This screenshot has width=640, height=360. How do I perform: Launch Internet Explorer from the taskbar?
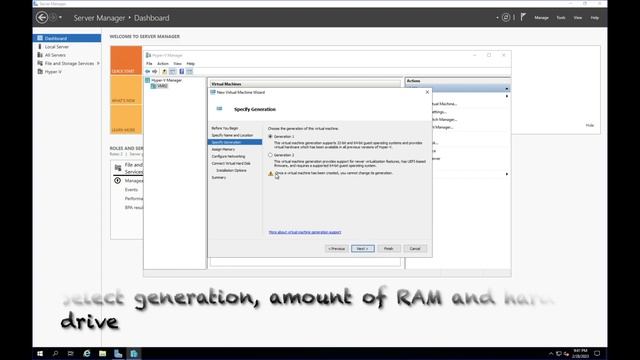87,353
